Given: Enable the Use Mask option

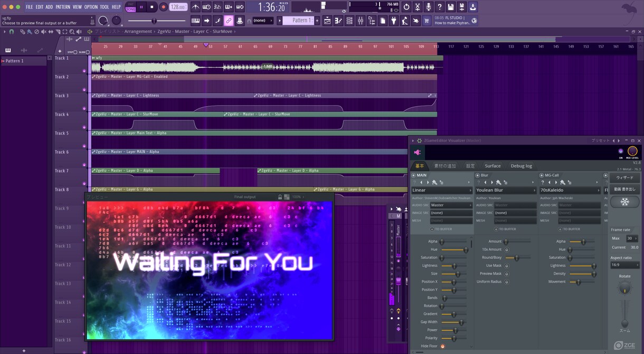Looking at the screenshot, I should click(x=507, y=266).
